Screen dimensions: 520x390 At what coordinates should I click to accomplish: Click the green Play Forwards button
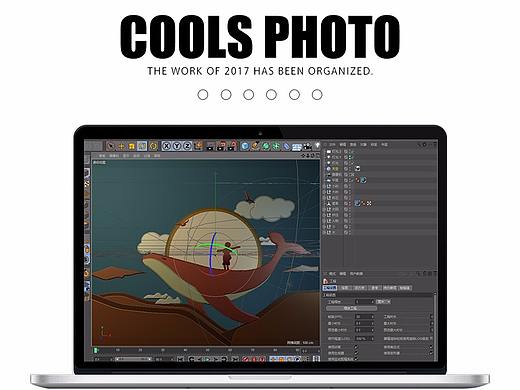(207, 359)
